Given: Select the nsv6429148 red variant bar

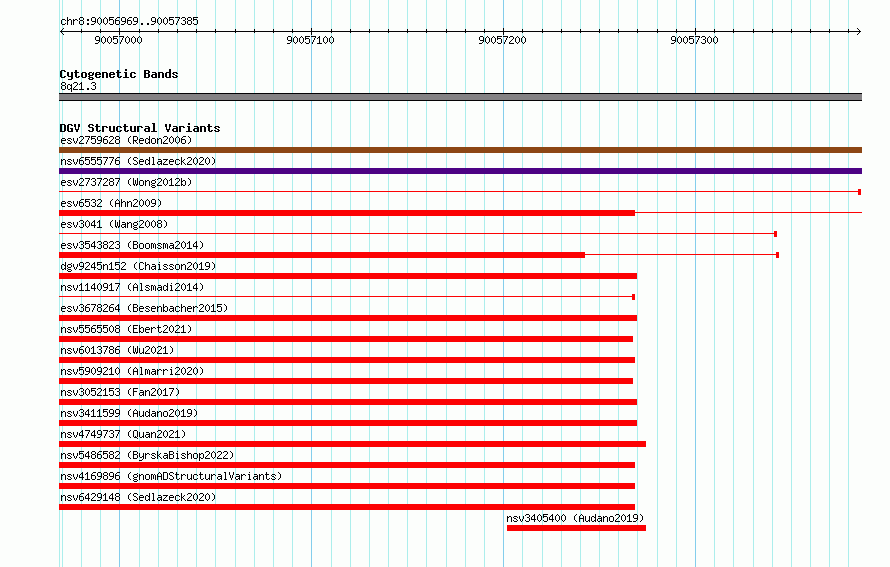Looking at the screenshot, I should (347, 507).
